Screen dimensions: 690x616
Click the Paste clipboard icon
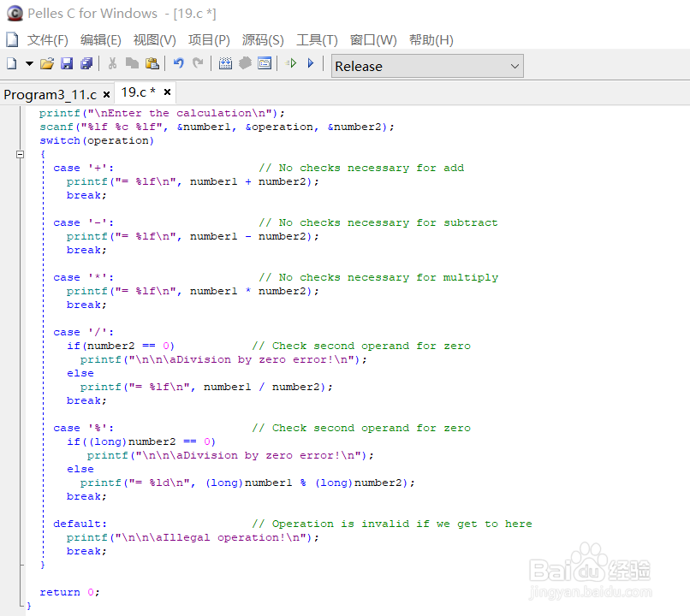tap(152, 64)
